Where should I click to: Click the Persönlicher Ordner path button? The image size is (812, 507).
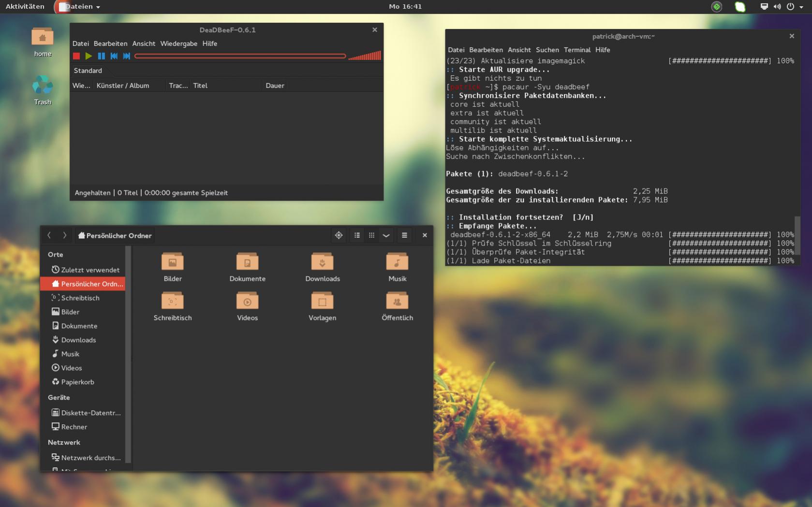click(x=115, y=235)
